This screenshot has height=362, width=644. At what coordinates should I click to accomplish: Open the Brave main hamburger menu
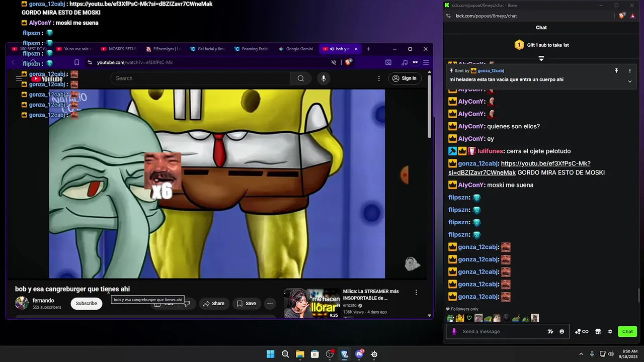tap(426, 62)
